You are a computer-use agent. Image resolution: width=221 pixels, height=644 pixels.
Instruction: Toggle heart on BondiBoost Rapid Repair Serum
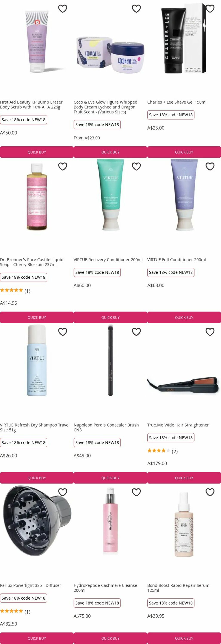tap(210, 492)
